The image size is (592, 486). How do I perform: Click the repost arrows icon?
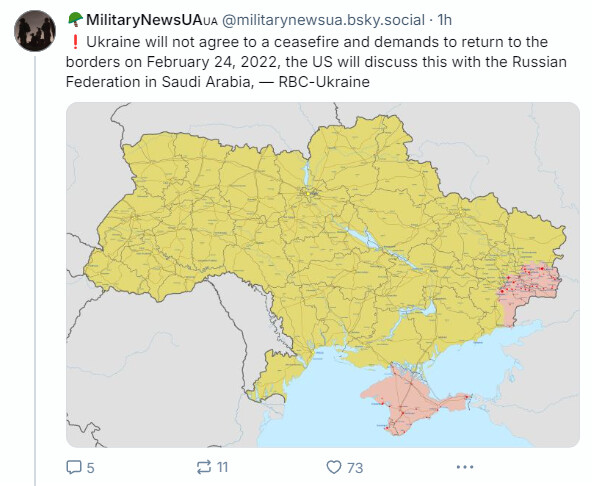pyautogui.click(x=204, y=467)
